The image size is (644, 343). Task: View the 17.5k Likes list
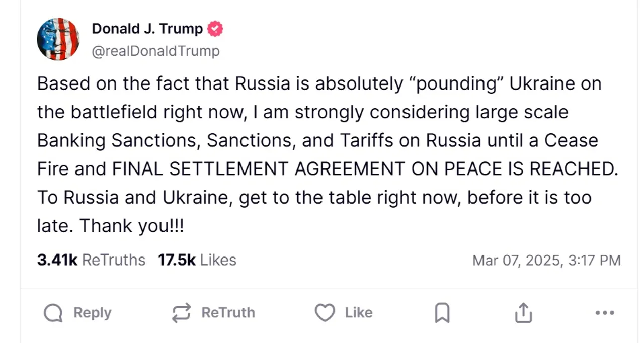pyautogui.click(x=197, y=260)
